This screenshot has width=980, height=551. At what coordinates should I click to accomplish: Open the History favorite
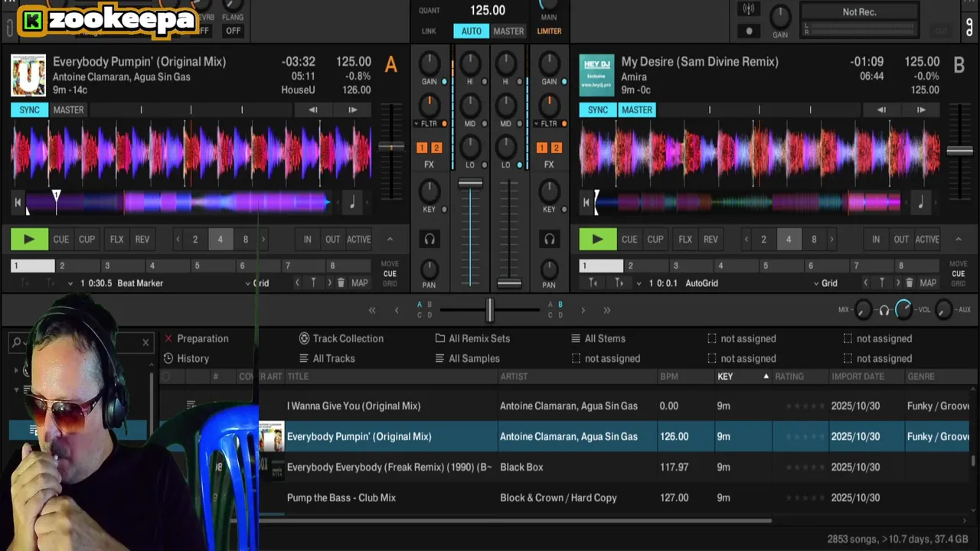coord(186,358)
